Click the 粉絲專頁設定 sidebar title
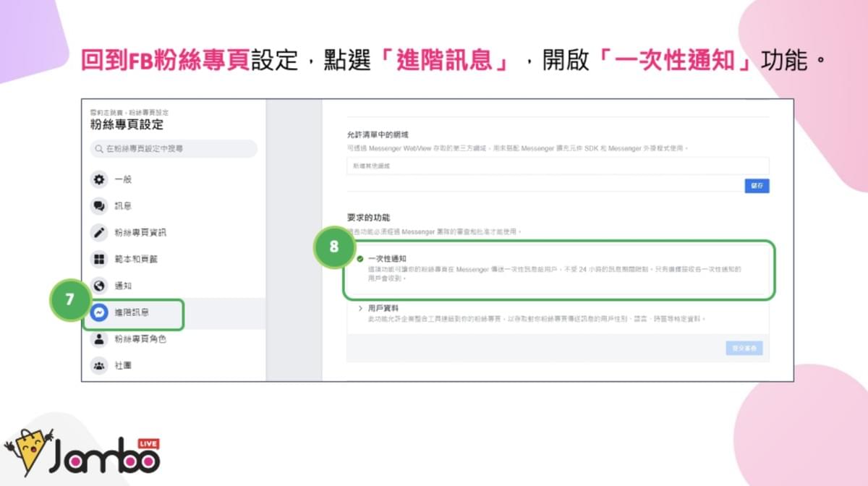Screen dimensions: 868x486 [127, 125]
